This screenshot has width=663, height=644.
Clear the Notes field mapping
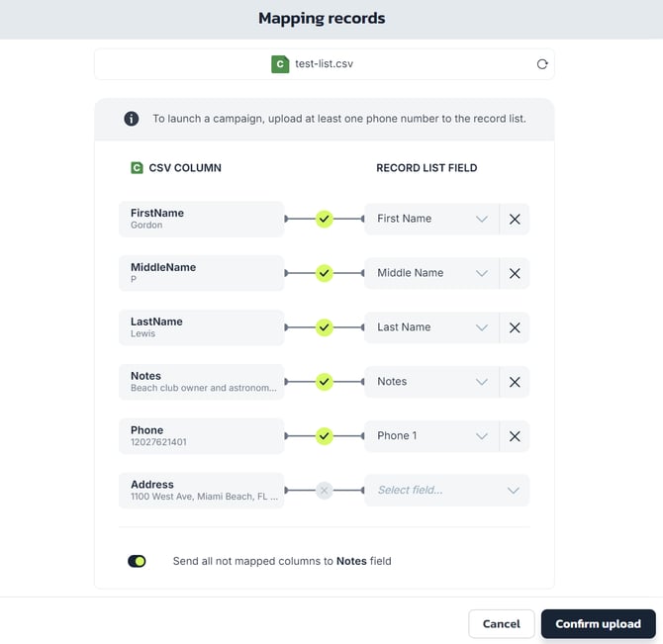coord(515,382)
